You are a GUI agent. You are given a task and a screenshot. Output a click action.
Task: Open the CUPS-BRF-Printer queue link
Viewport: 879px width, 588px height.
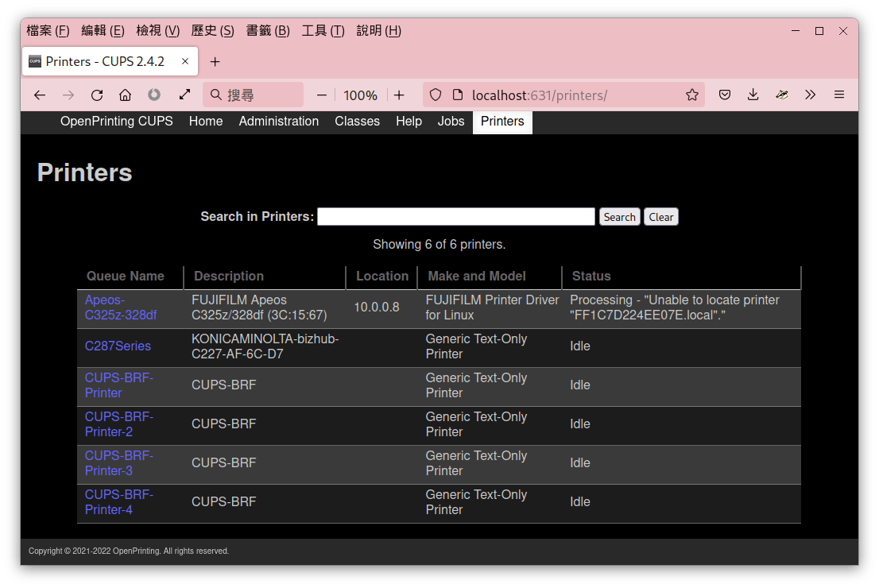coord(119,385)
